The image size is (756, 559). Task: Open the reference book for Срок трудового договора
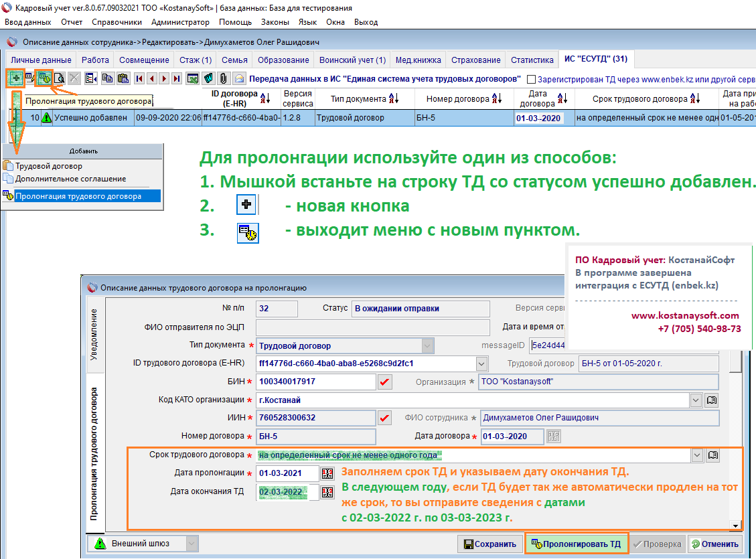point(713,455)
